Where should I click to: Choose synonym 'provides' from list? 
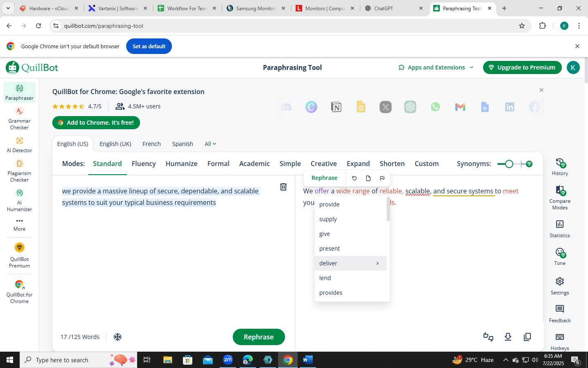(x=350, y=293)
